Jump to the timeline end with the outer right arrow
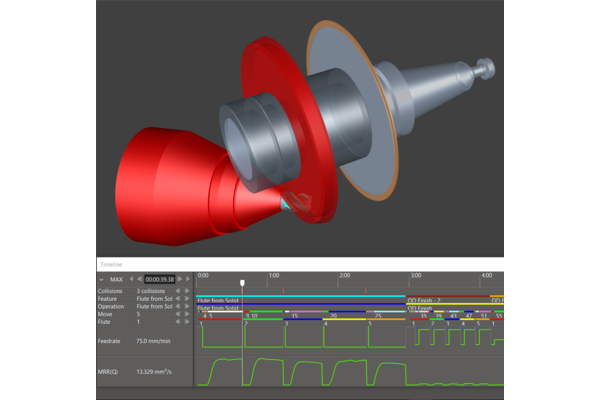Screen dimensions: 600x400 [188, 279]
